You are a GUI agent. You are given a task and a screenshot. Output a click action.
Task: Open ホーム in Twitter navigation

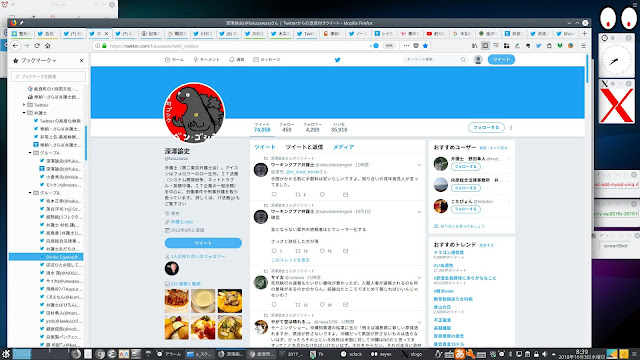coord(174,60)
